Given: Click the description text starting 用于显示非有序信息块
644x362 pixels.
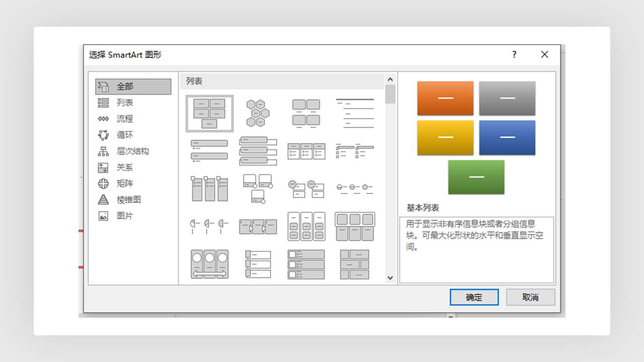Looking at the screenshot, I should [x=475, y=235].
